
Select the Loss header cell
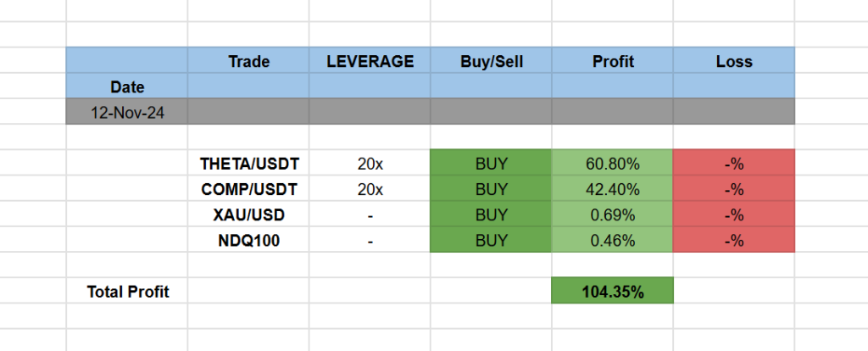(x=733, y=61)
